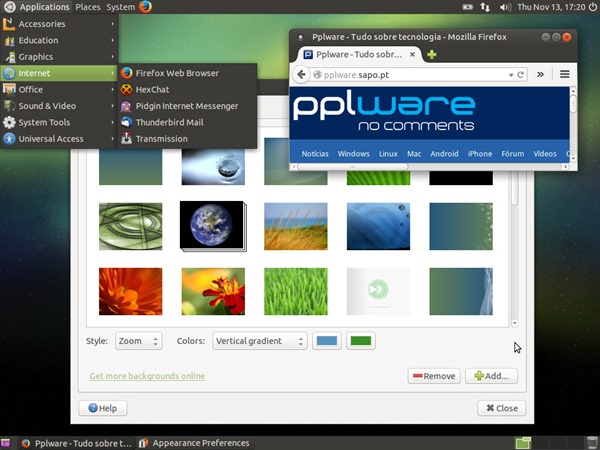Click the wallpaper list scroll-down arrow
The width and height of the screenshot is (600, 450).
pos(515,323)
